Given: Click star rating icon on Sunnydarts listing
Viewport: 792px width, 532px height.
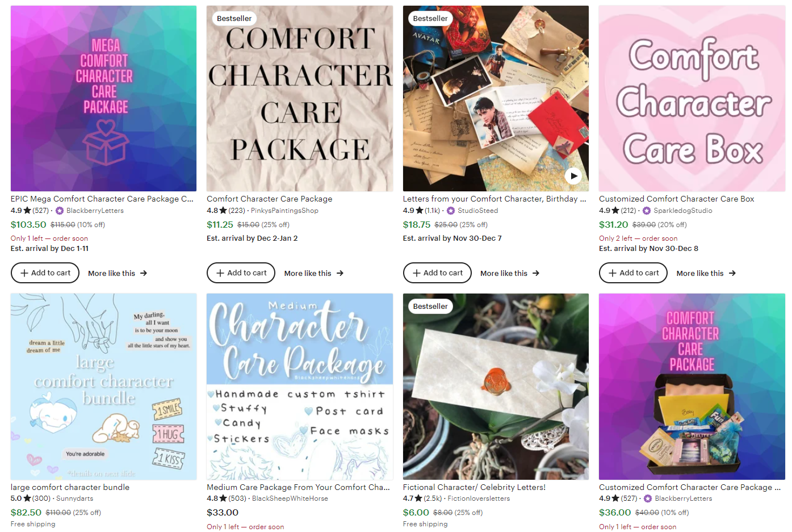Looking at the screenshot, I should coord(27,499).
